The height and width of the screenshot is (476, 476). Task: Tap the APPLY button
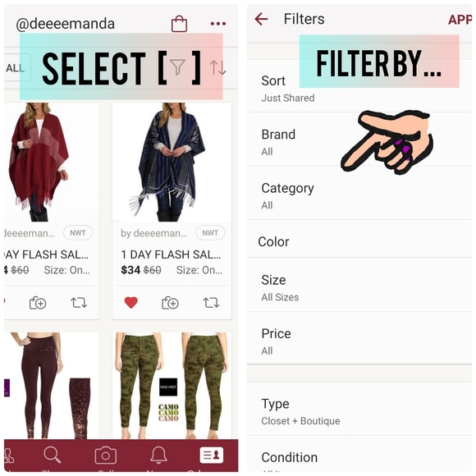[460, 20]
